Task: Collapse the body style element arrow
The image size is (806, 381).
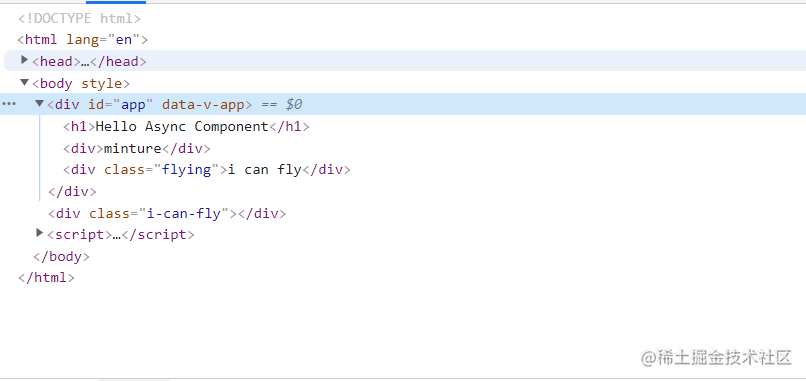Action: pyautogui.click(x=24, y=82)
